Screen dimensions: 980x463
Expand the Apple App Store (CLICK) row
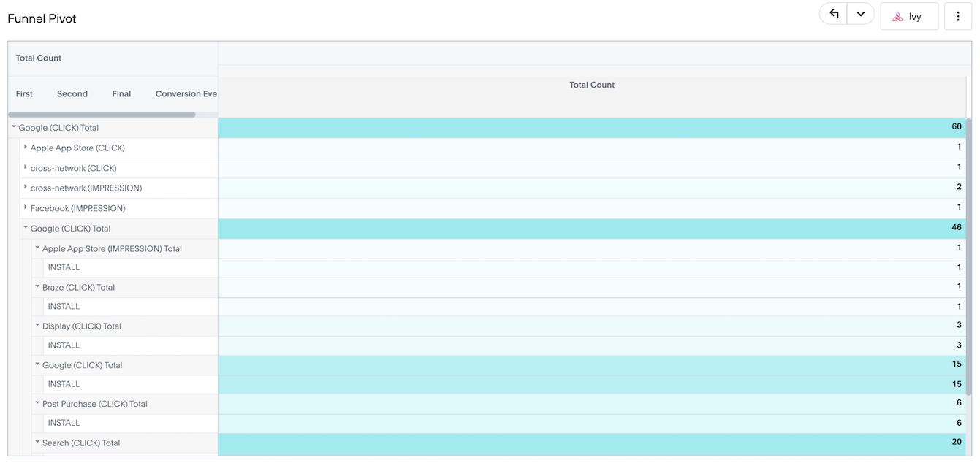click(x=26, y=148)
